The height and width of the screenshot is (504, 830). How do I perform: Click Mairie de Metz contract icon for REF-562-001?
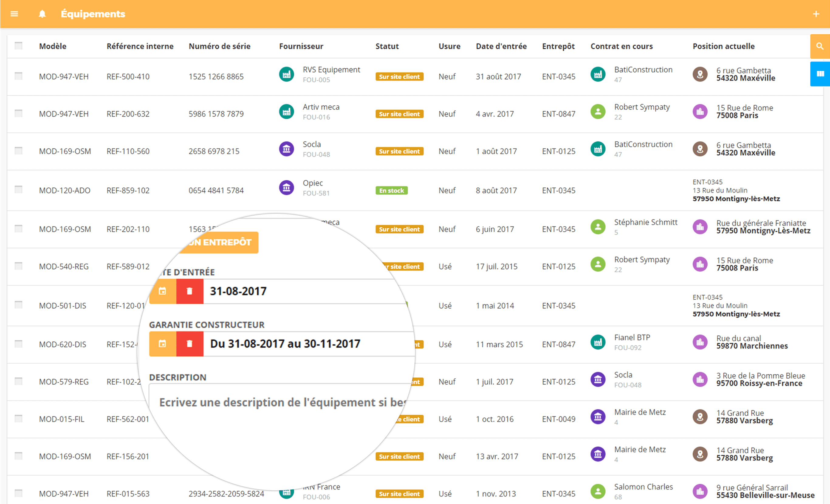[598, 417]
